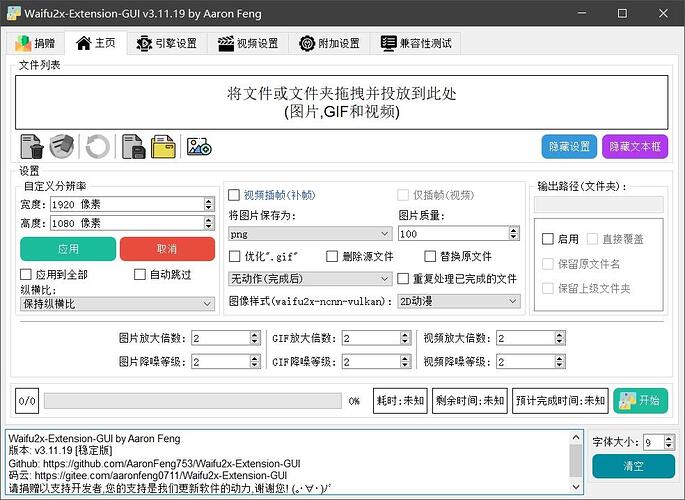Click the file drop area
The height and width of the screenshot is (500, 685).
(342, 103)
